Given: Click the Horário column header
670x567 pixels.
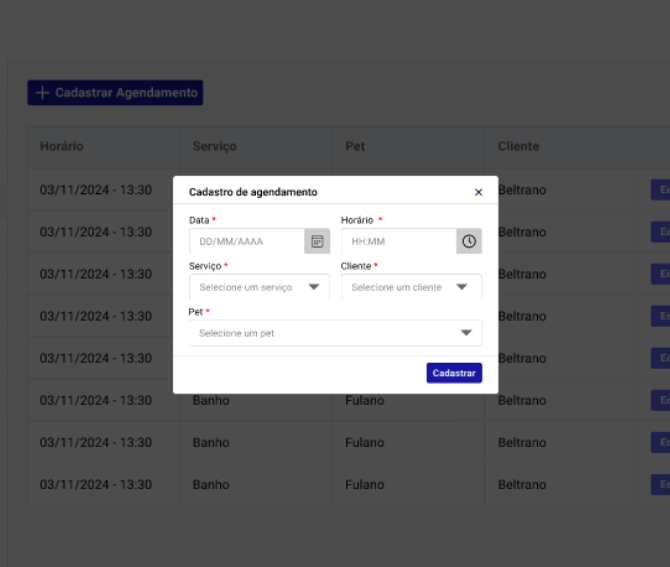Looking at the screenshot, I should [62, 146].
